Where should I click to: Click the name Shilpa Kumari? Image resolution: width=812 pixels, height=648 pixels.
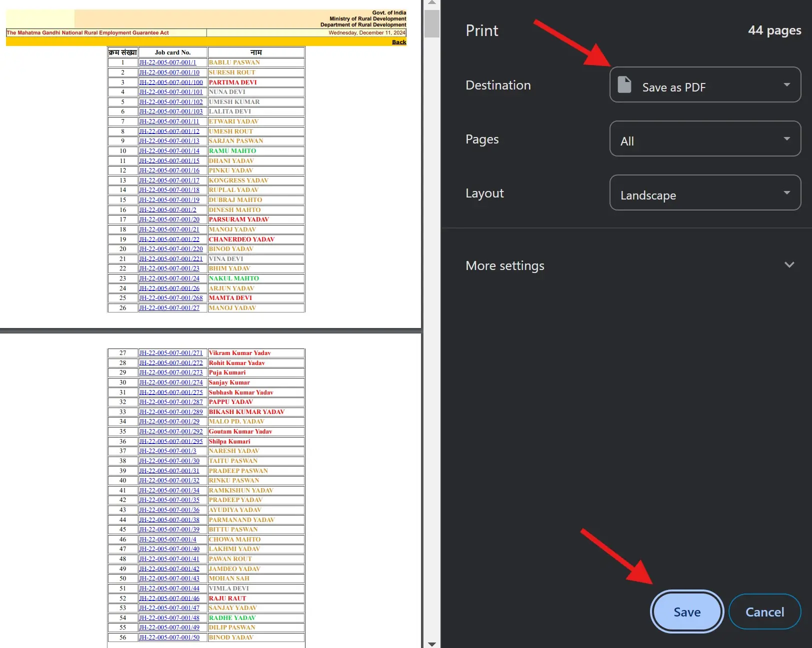tap(230, 441)
